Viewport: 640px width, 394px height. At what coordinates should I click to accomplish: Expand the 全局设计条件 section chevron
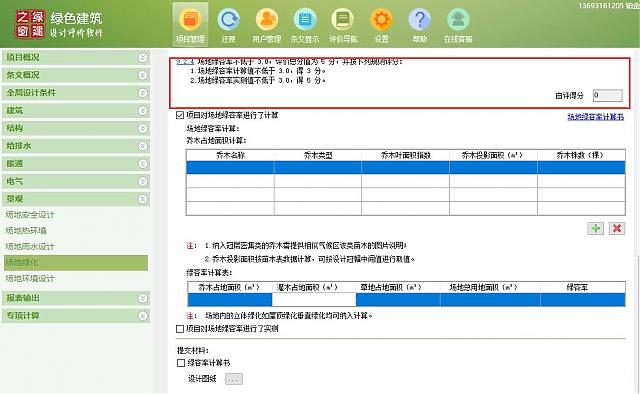(142, 93)
